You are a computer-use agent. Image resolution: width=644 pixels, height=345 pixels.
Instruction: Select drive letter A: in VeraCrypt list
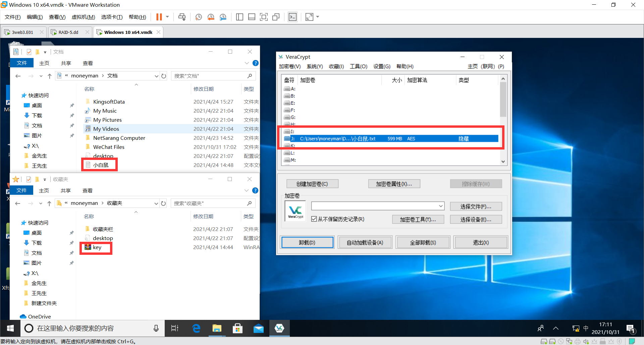click(290, 89)
